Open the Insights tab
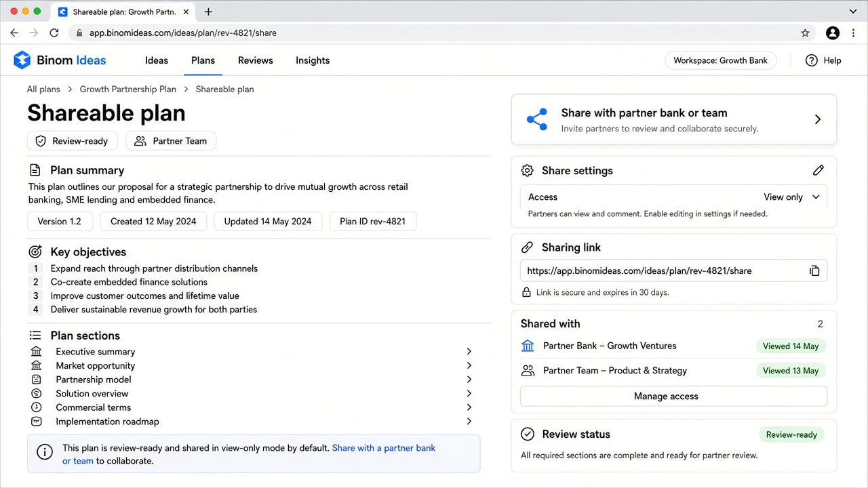The width and height of the screenshot is (868, 488). [x=313, y=60]
